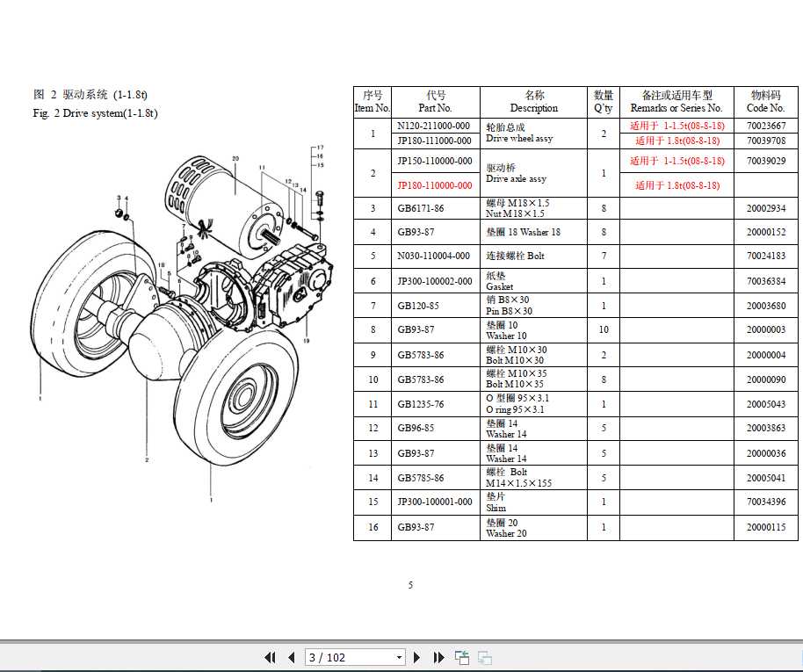Click the red part number JP180-110000-000

(x=433, y=185)
